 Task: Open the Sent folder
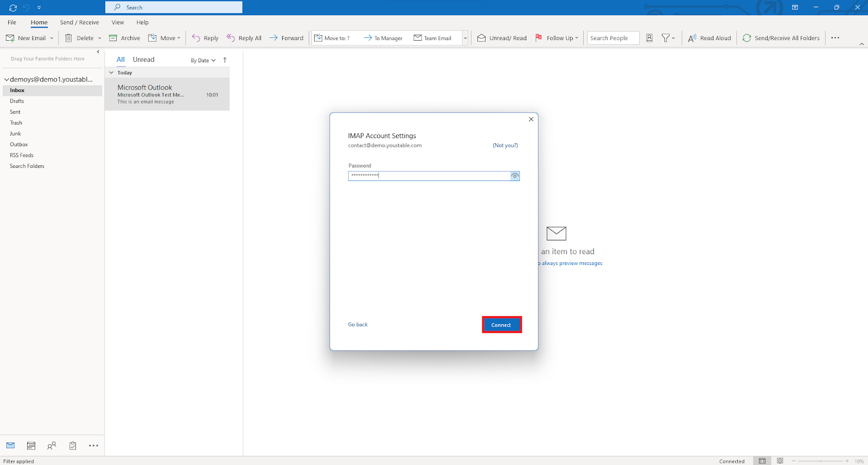point(15,112)
